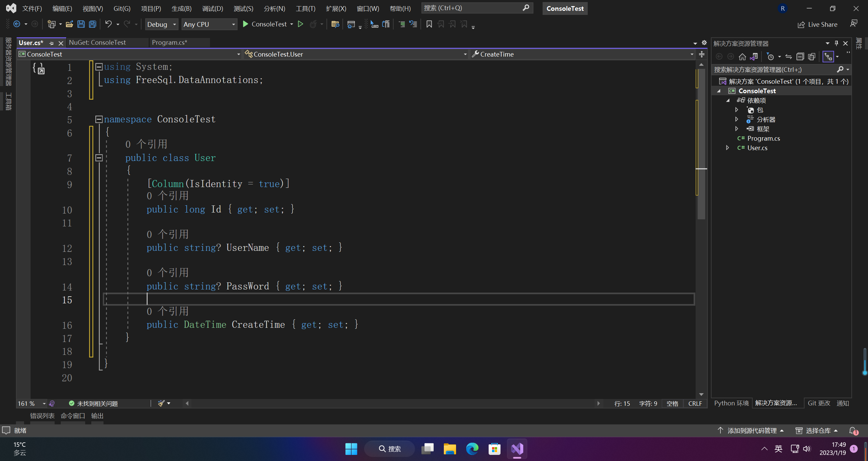Image resolution: width=868 pixels, height=461 pixels.
Task: Open Microsoft Edge from taskbar
Action: 472,449
